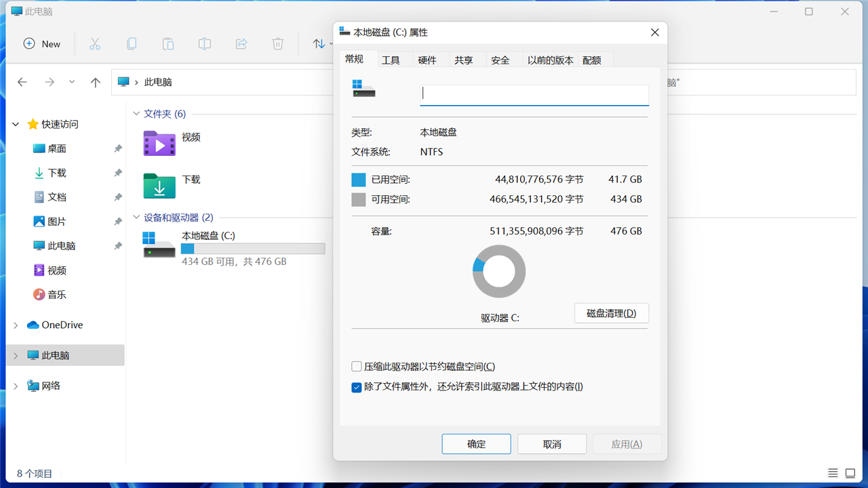Select the 本地磁盘 (C:) drive icon
The image size is (868, 488).
(x=159, y=245)
